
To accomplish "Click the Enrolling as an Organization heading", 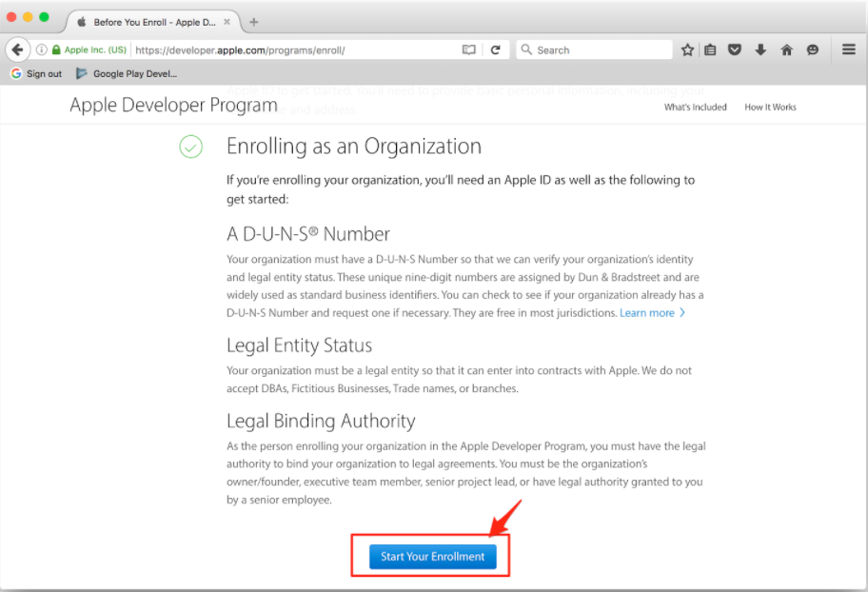I will tap(354, 147).
